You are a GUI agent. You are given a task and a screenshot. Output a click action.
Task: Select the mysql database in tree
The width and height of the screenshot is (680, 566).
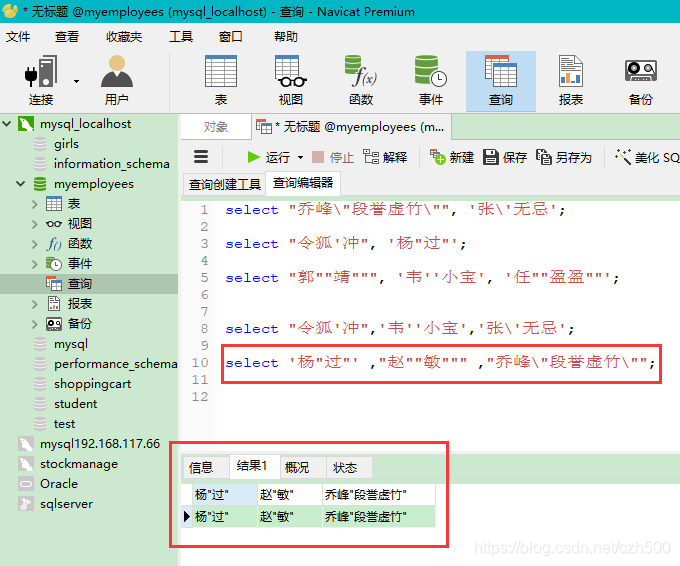[70, 344]
